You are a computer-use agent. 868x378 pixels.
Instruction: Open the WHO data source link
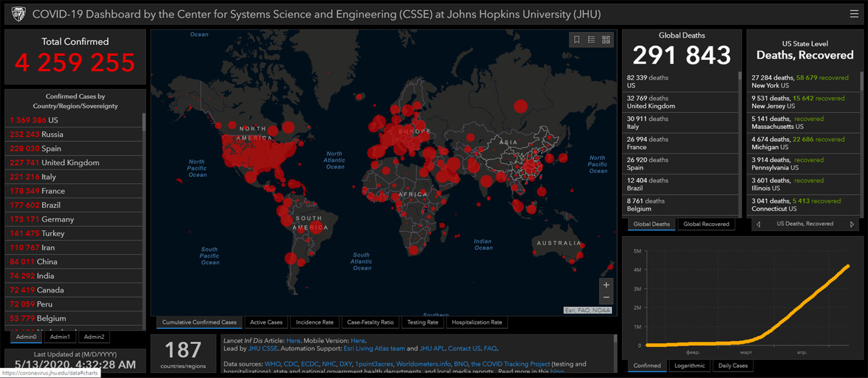(273, 364)
